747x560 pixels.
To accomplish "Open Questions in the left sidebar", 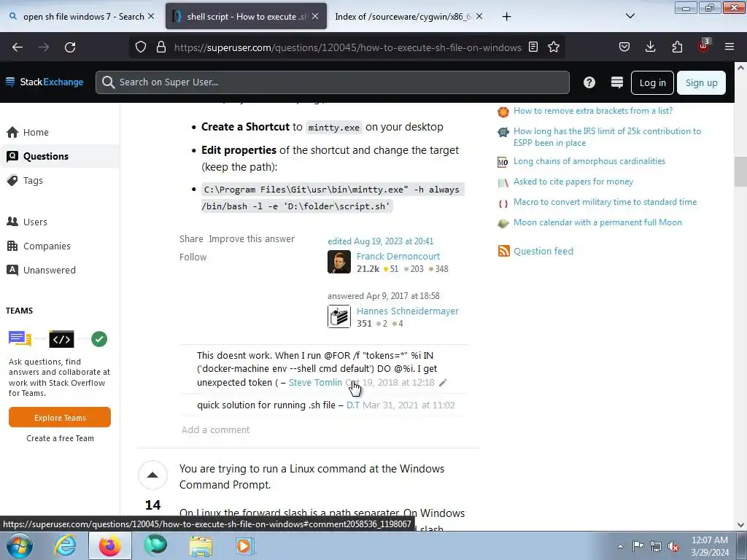I will (x=60, y=156).
